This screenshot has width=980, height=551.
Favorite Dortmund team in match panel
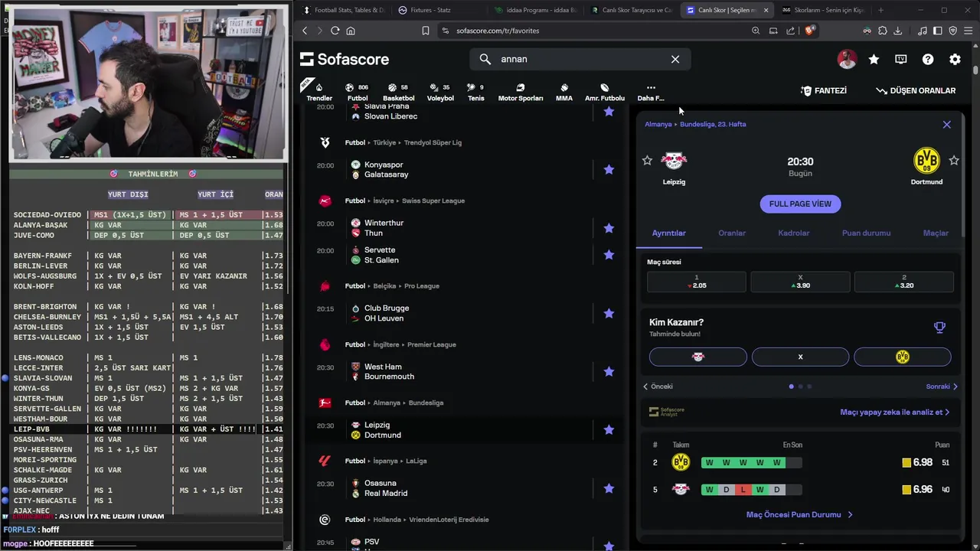click(954, 160)
